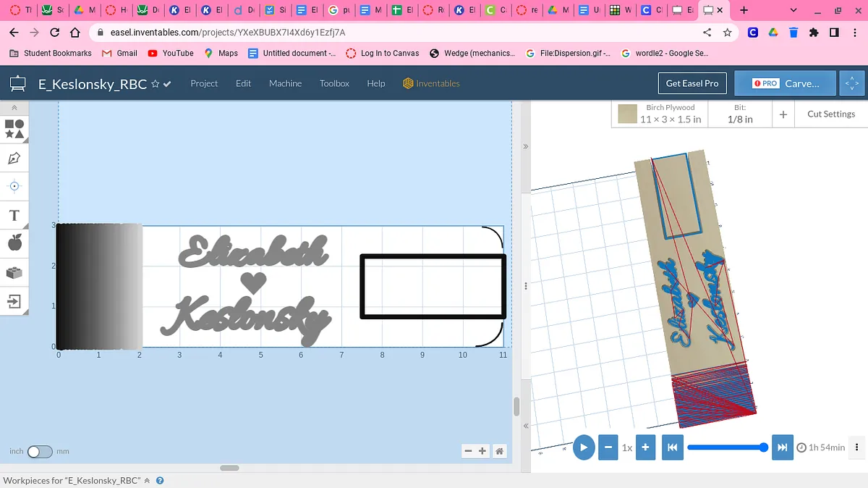This screenshot has height=488, width=868.
Task: Open the Log In to Canvas bookmark
Action: point(383,53)
